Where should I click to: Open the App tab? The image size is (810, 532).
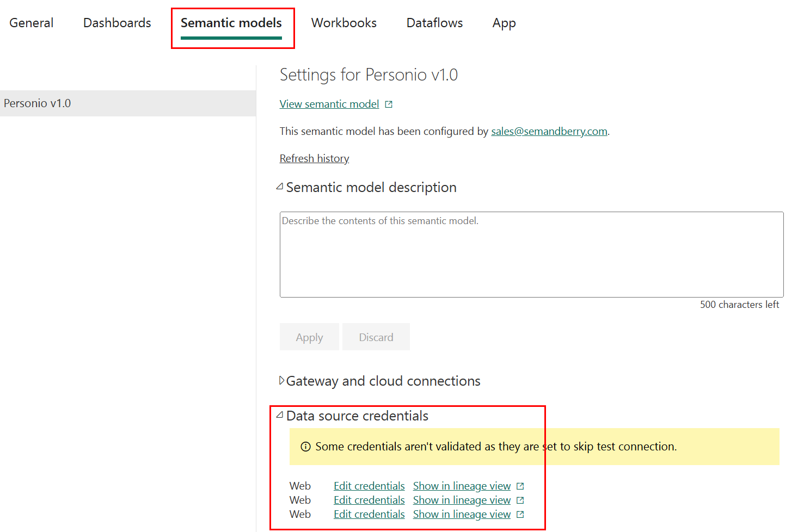504,23
